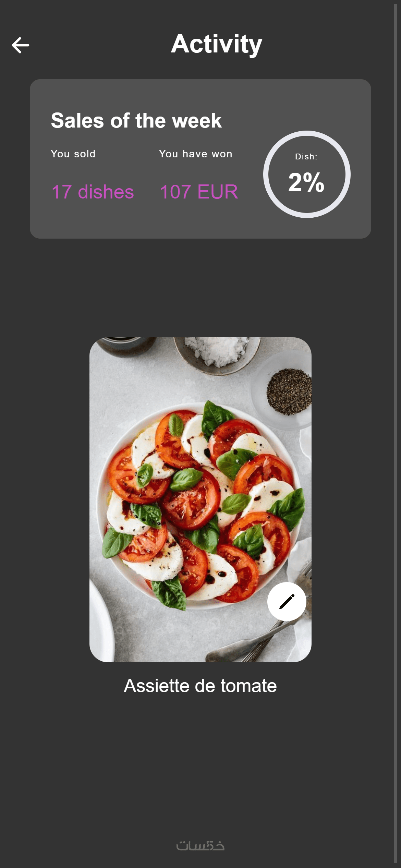This screenshot has height=868, width=401.
Task: Tap the Dish: label in the circle
Action: tap(306, 157)
